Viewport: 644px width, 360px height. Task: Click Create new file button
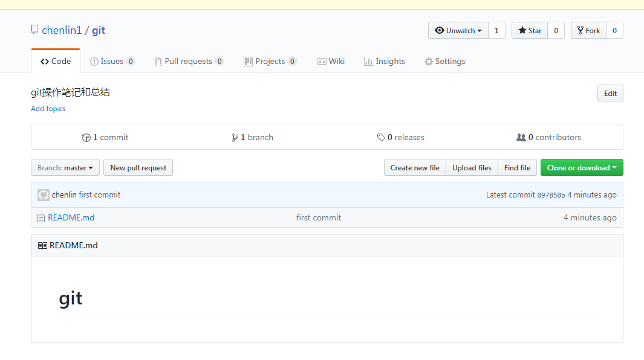point(415,167)
